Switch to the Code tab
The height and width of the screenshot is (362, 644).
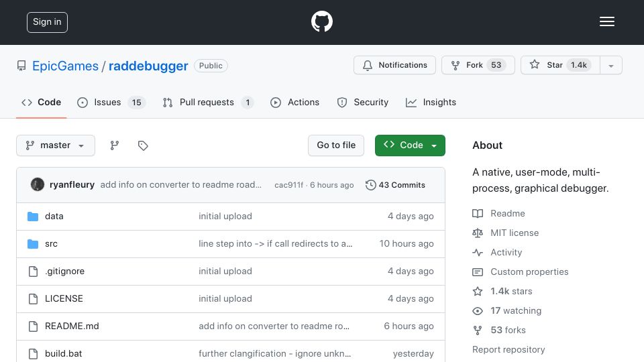pos(41,102)
